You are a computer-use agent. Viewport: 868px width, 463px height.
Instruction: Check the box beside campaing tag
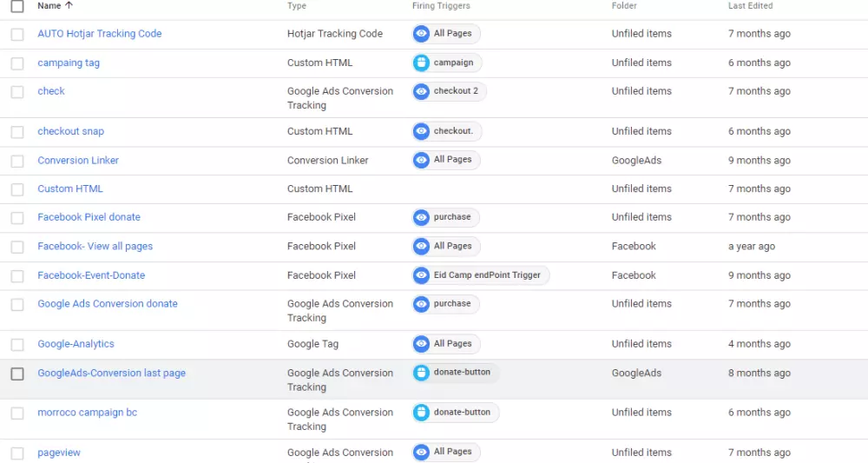point(17,63)
